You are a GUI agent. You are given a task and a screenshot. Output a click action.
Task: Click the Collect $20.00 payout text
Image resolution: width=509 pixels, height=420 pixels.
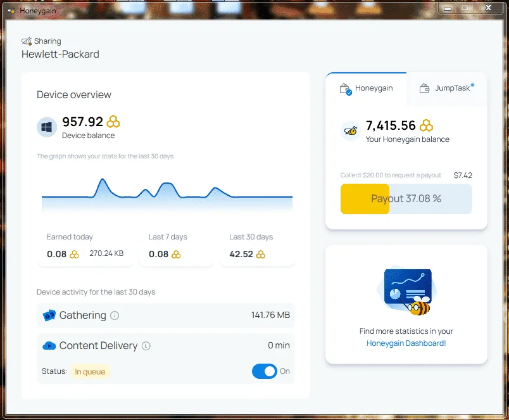(391, 175)
